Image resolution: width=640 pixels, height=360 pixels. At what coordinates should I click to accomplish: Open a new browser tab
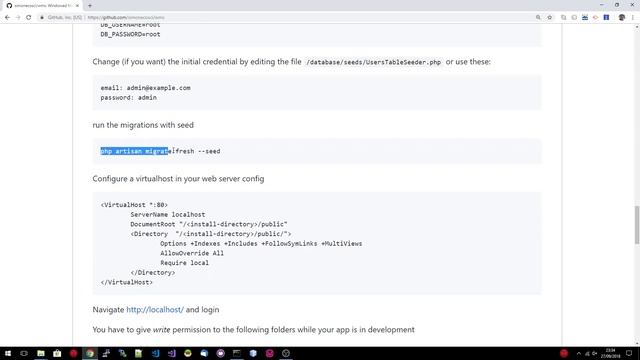(90, 6)
